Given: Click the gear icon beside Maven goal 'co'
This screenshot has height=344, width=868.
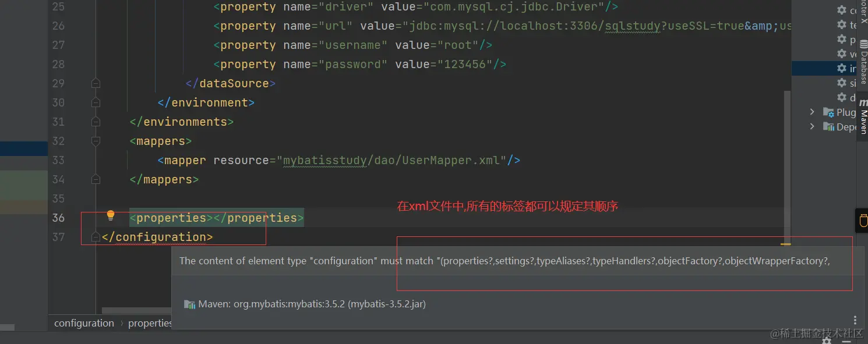Looking at the screenshot, I should [x=842, y=10].
